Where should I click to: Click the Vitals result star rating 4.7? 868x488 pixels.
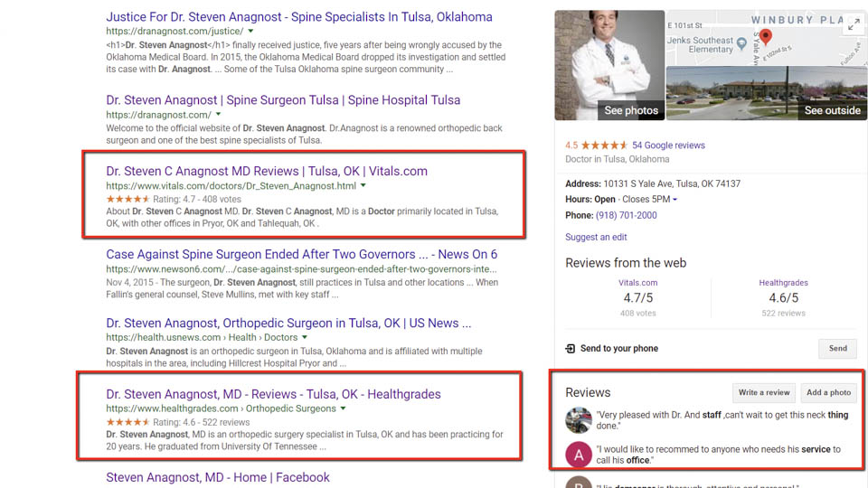pos(127,199)
